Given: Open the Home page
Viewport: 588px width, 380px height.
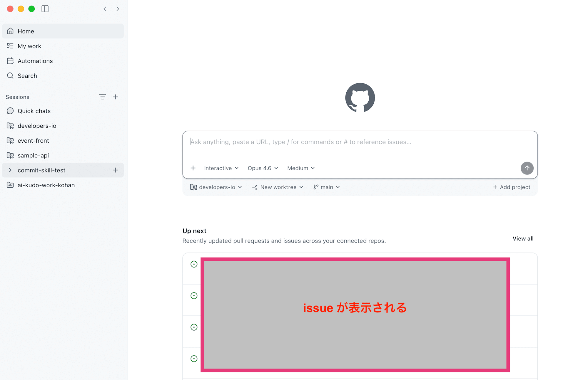Looking at the screenshot, I should (63, 31).
